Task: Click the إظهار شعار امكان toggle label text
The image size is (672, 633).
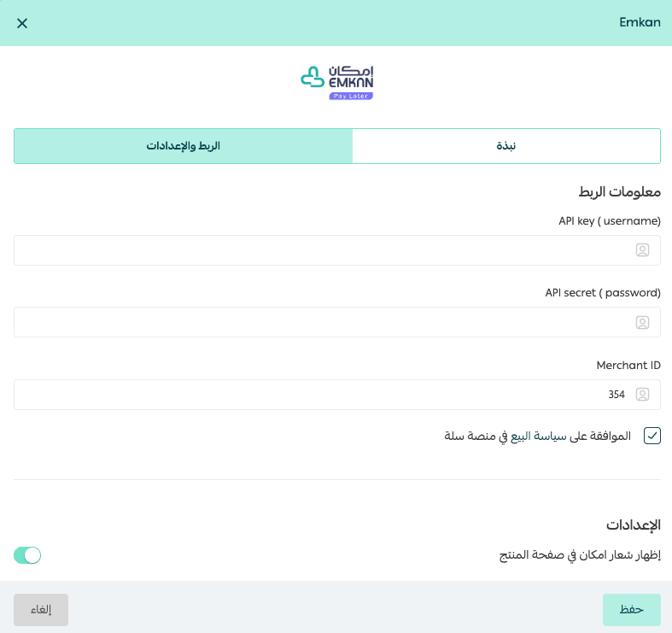Action: [x=580, y=555]
